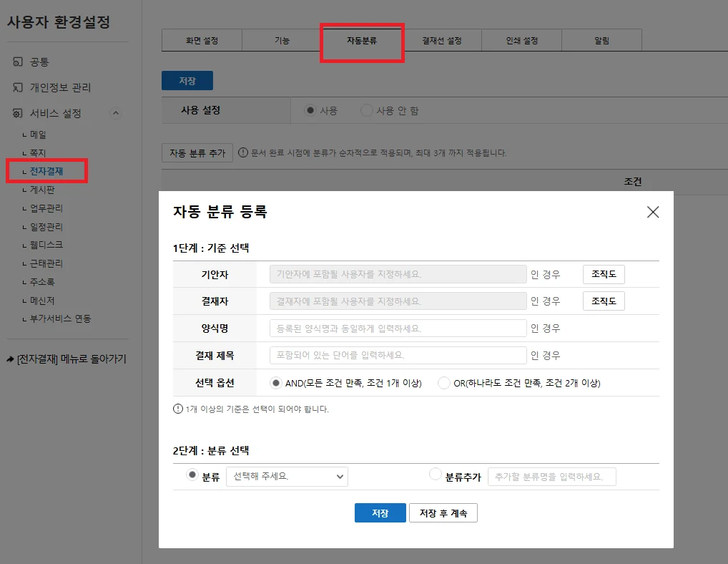The height and width of the screenshot is (564, 728).
Task: Select 사용 안 함 radio button
Action: [x=367, y=110]
